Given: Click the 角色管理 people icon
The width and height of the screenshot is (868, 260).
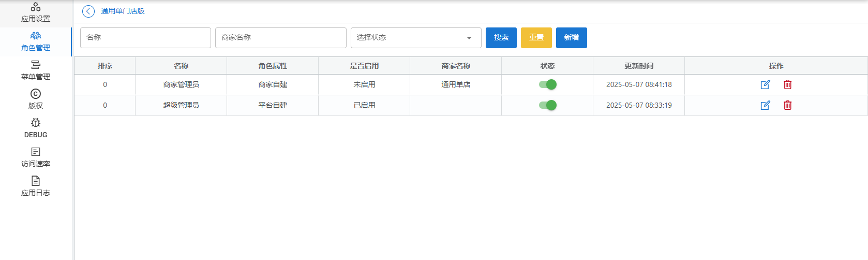Looking at the screenshot, I should click(35, 36).
